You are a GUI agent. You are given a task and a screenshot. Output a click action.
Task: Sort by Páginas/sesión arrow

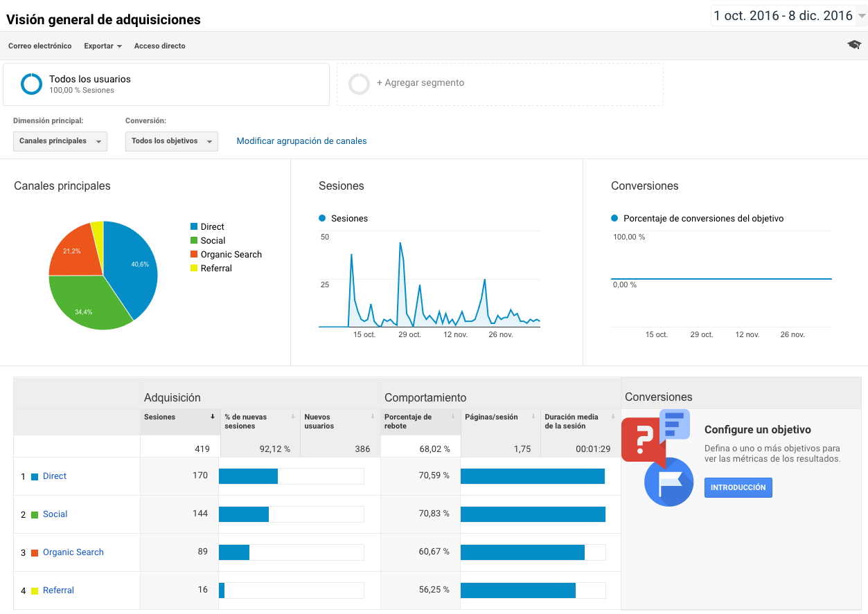point(533,417)
